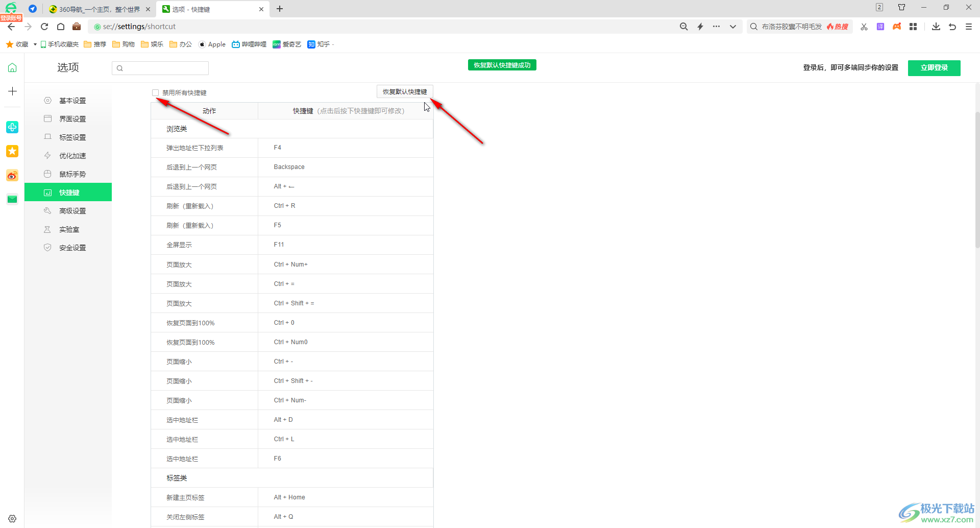The width and height of the screenshot is (980, 528).
Task: Edit the Ctrl + 0 shortcut cell
Action: pyautogui.click(x=346, y=323)
